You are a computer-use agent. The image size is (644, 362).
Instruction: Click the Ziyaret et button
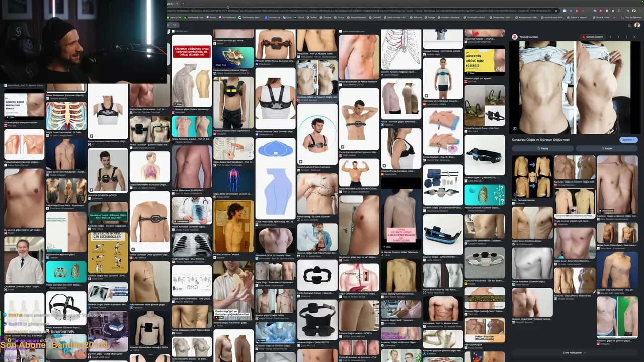629,140
